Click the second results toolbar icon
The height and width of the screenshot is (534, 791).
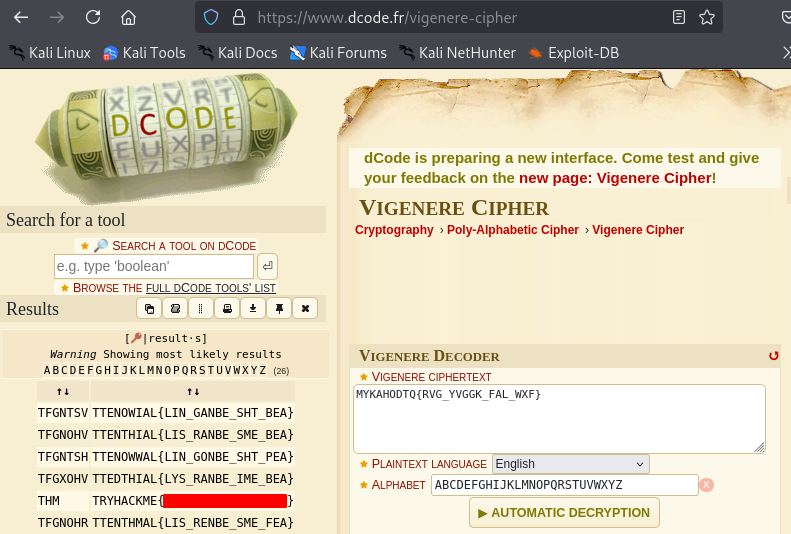[175, 309]
